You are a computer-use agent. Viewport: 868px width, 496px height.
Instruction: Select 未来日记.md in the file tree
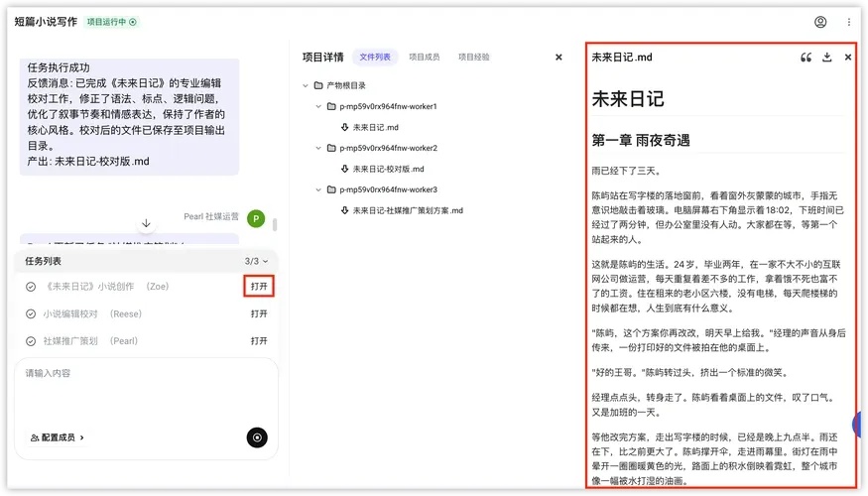[375, 127]
